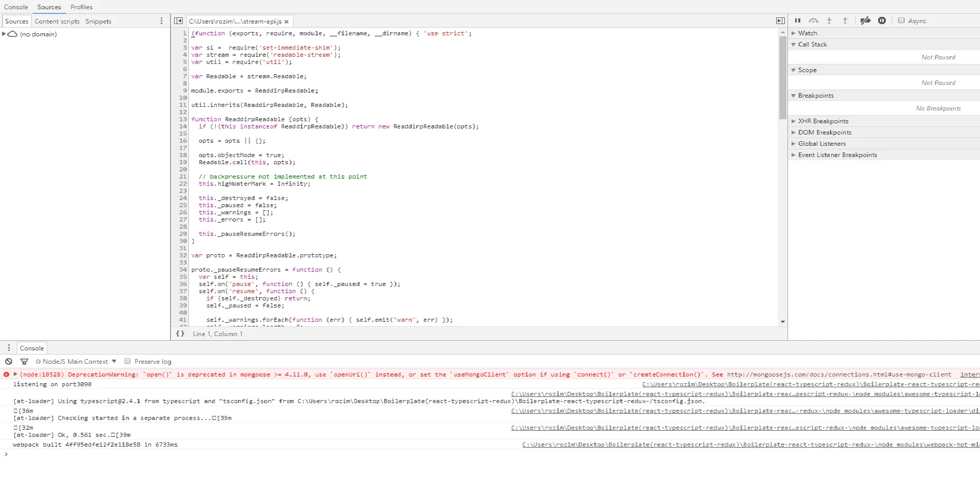Deactivate all breakpoints

click(865, 21)
